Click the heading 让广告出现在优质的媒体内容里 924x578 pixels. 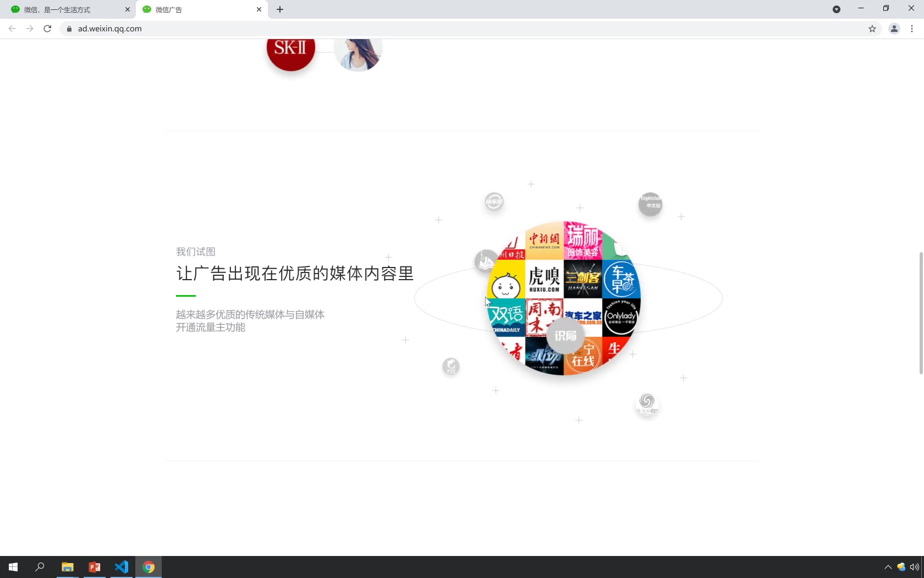click(295, 274)
